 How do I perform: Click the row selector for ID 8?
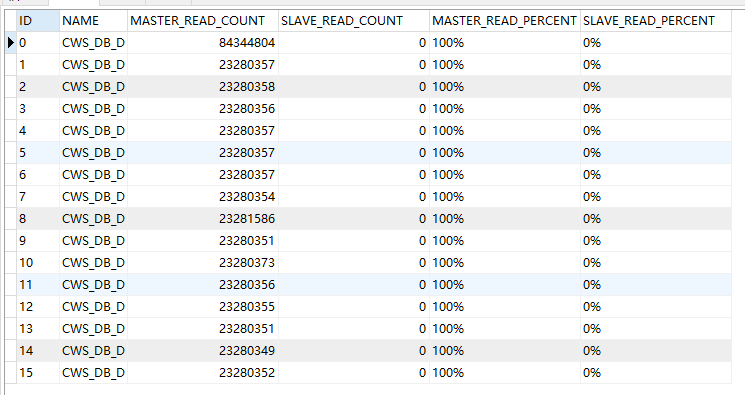click(x=10, y=219)
